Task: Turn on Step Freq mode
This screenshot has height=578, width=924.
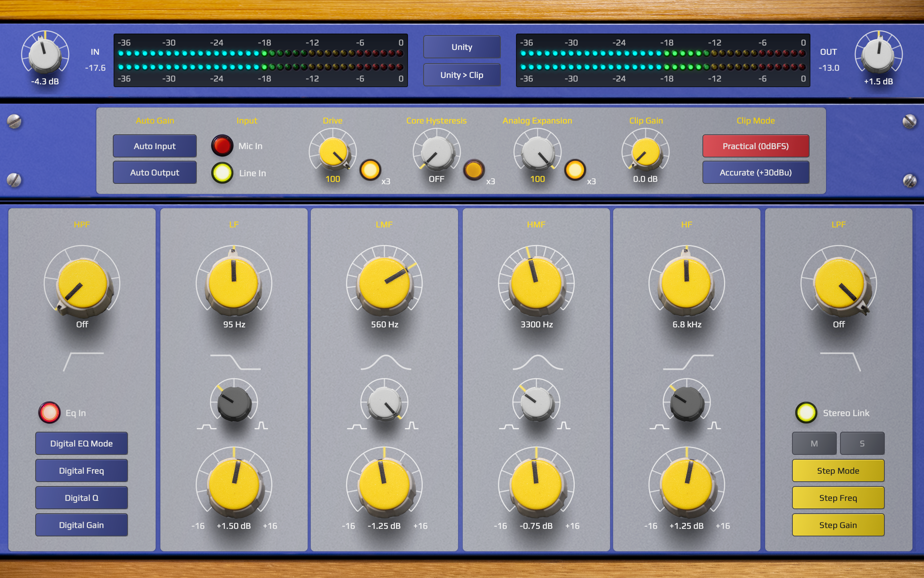Action: click(838, 498)
